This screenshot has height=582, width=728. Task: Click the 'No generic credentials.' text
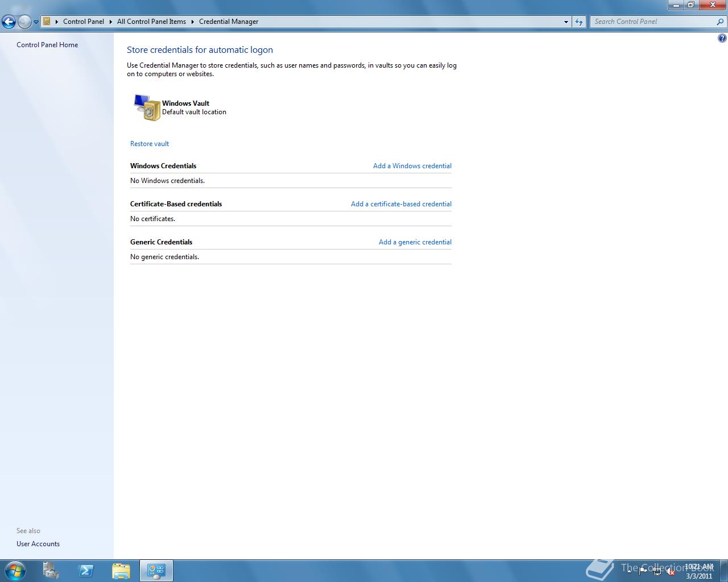[164, 257]
